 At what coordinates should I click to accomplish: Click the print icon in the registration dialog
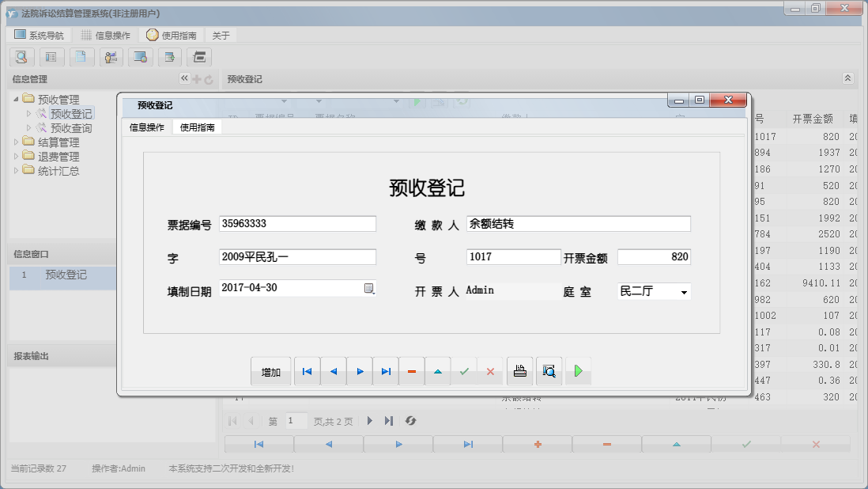coord(520,370)
